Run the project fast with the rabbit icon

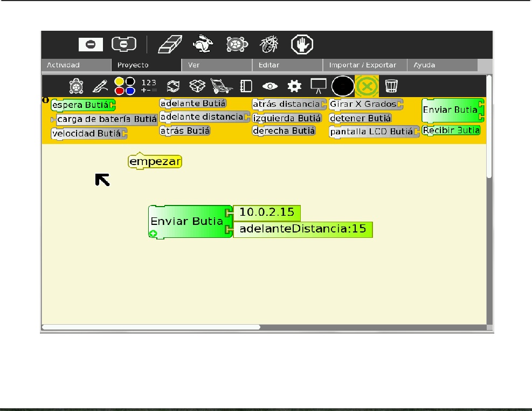(x=203, y=44)
